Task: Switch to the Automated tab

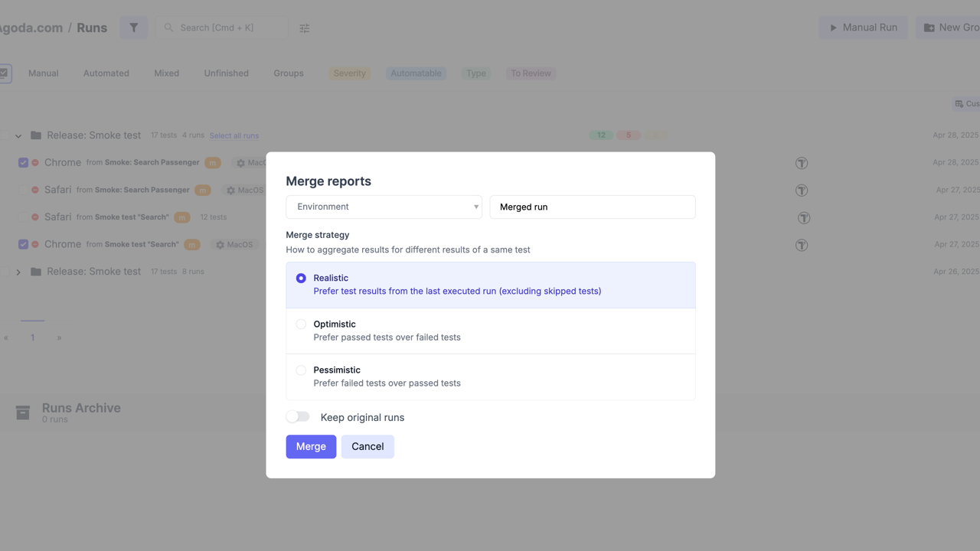Action: [x=106, y=73]
